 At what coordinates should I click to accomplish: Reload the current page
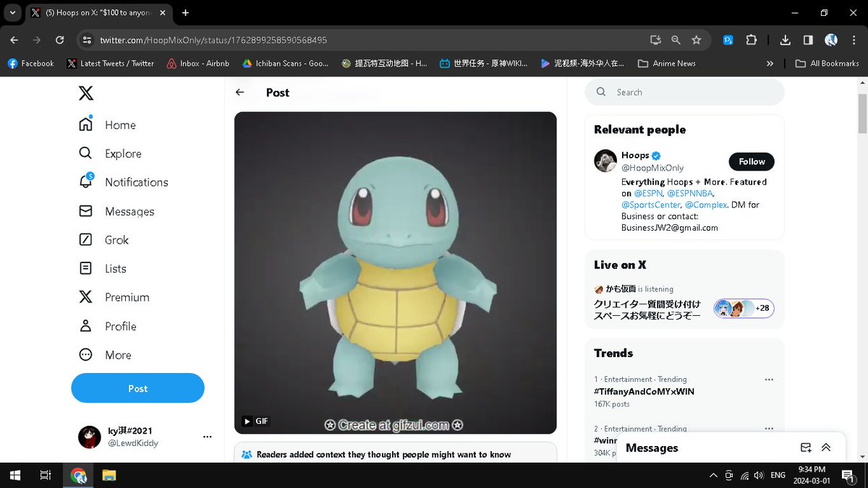tap(59, 40)
